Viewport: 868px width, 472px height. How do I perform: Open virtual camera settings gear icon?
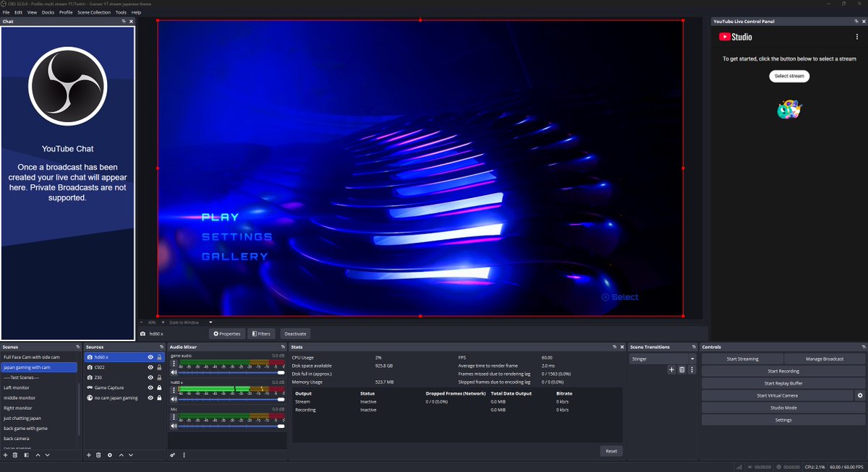point(860,395)
